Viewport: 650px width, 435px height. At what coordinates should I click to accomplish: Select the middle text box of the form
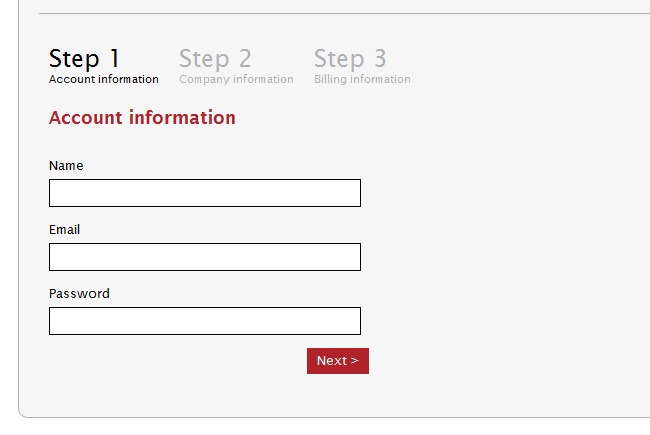point(204,257)
